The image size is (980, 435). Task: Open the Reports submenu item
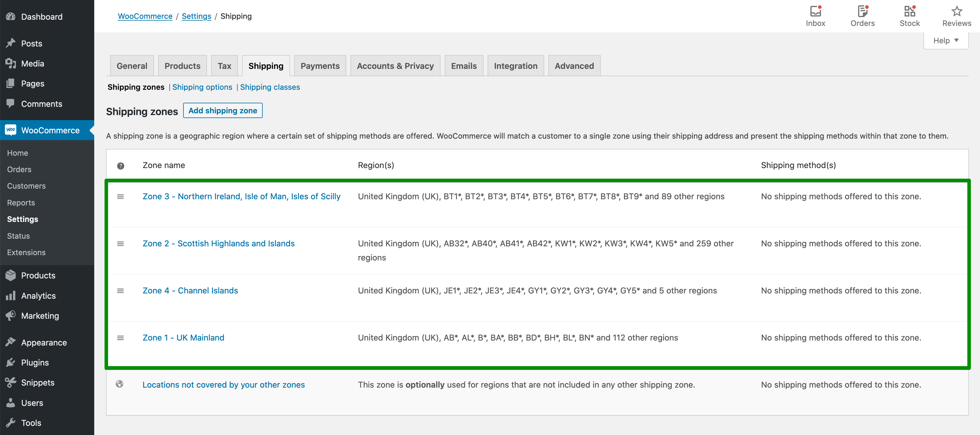pyautogui.click(x=21, y=203)
